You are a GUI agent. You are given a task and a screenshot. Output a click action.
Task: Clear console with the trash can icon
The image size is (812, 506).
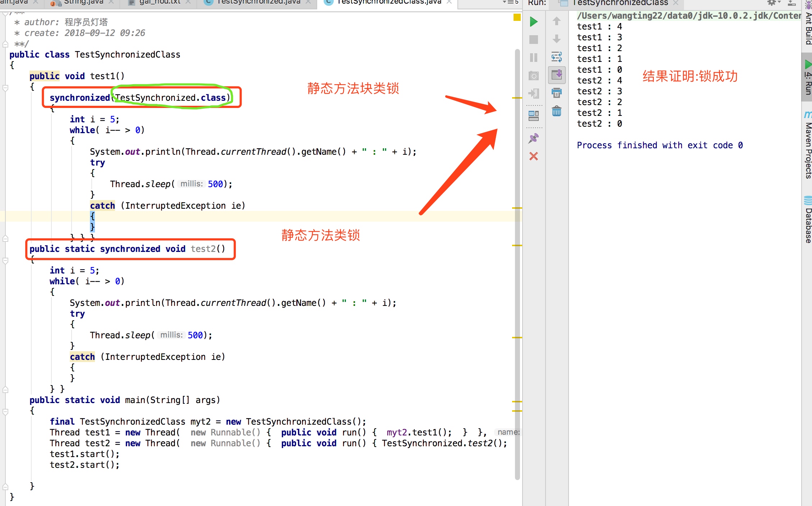click(x=557, y=111)
